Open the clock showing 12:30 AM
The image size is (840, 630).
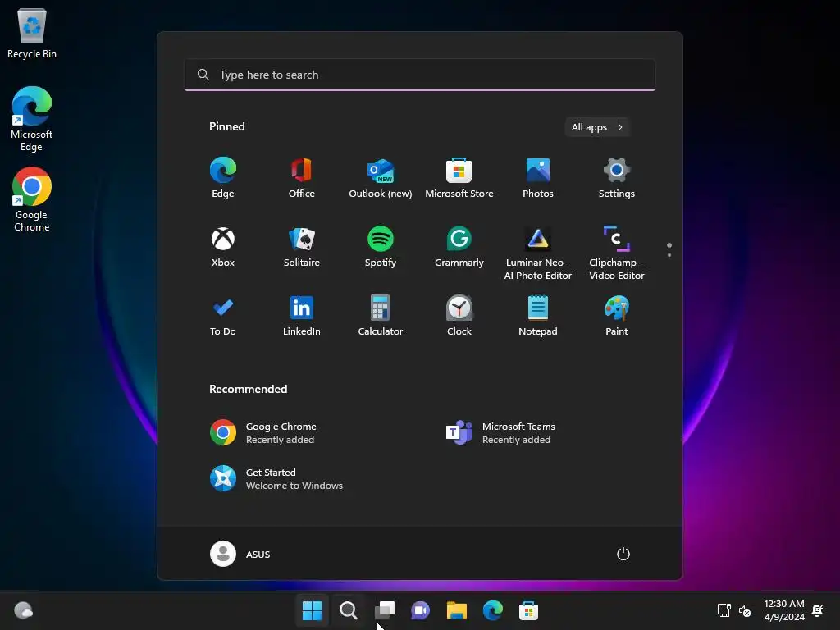click(783, 610)
